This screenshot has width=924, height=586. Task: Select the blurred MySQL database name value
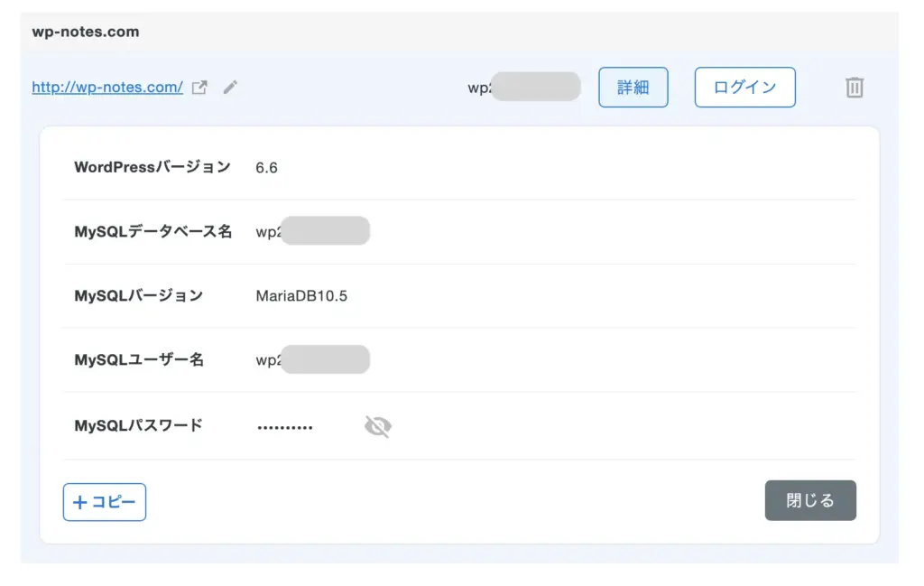(x=313, y=231)
